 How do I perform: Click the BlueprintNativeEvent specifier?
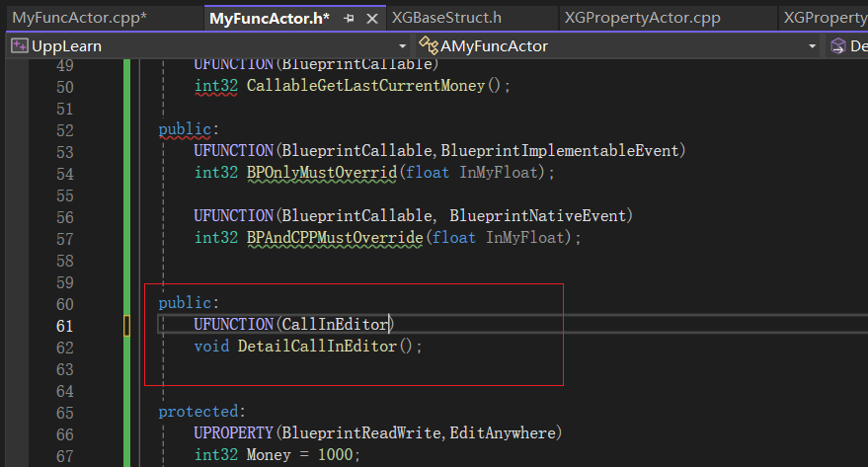coord(537,216)
